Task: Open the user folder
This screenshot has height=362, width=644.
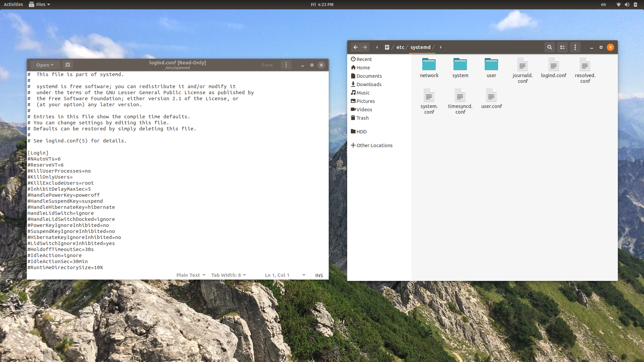Action: [x=491, y=68]
